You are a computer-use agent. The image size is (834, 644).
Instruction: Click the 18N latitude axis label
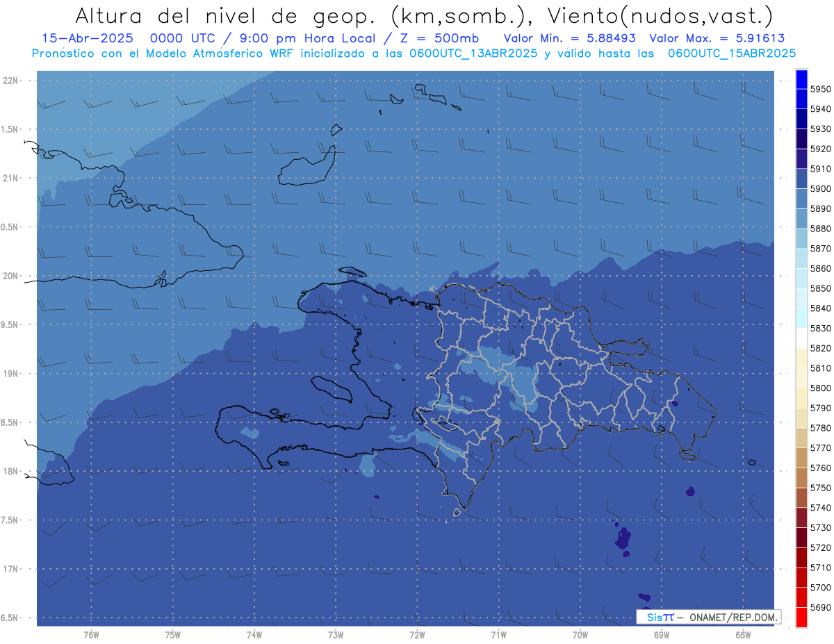tap(10, 471)
